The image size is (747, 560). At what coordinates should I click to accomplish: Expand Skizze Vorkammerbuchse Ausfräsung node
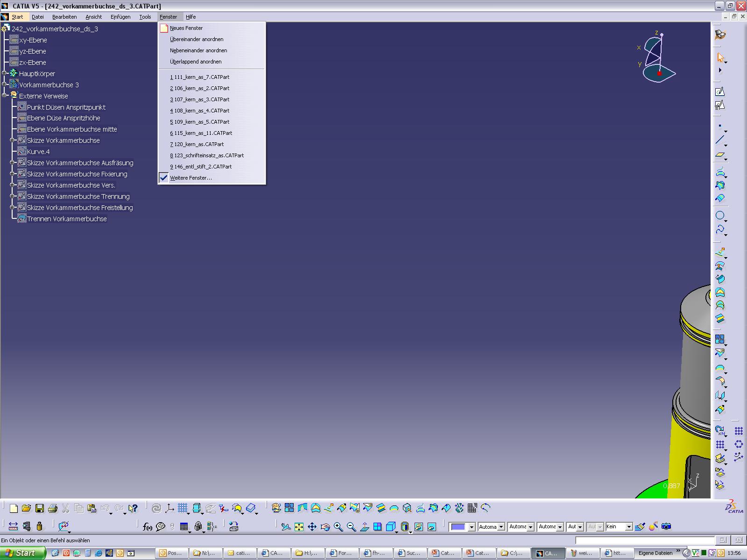pos(13,162)
